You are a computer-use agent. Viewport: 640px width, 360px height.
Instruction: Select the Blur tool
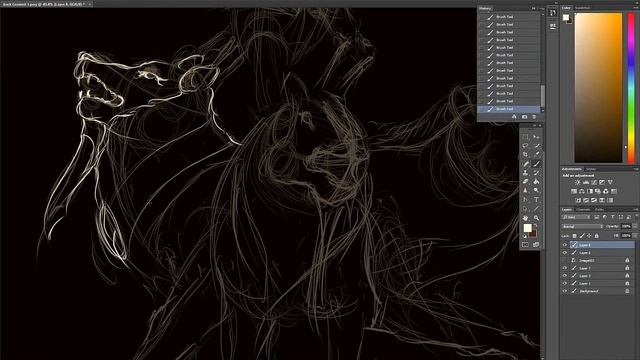point(525,191)
